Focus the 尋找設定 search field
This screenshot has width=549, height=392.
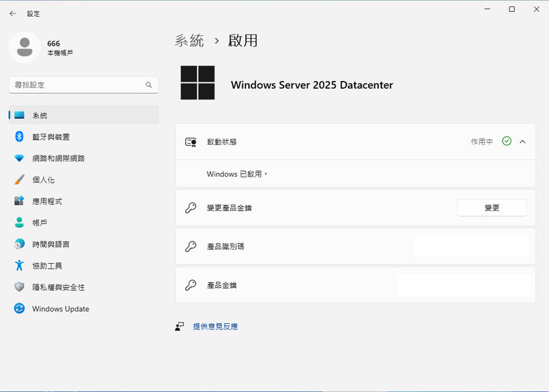(x=84, y=85)
